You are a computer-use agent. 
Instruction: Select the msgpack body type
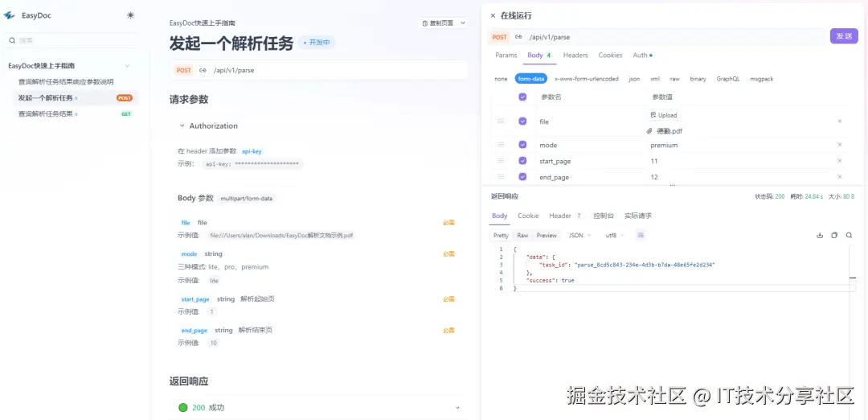762,79
